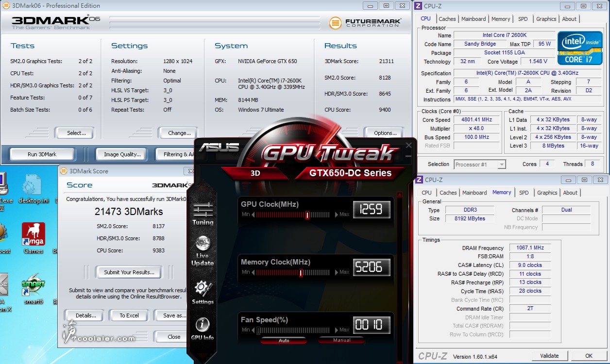The image size is (610, 364).
Task: Click the 3DMark Score value 21311
Action: [x=386, y=62]
